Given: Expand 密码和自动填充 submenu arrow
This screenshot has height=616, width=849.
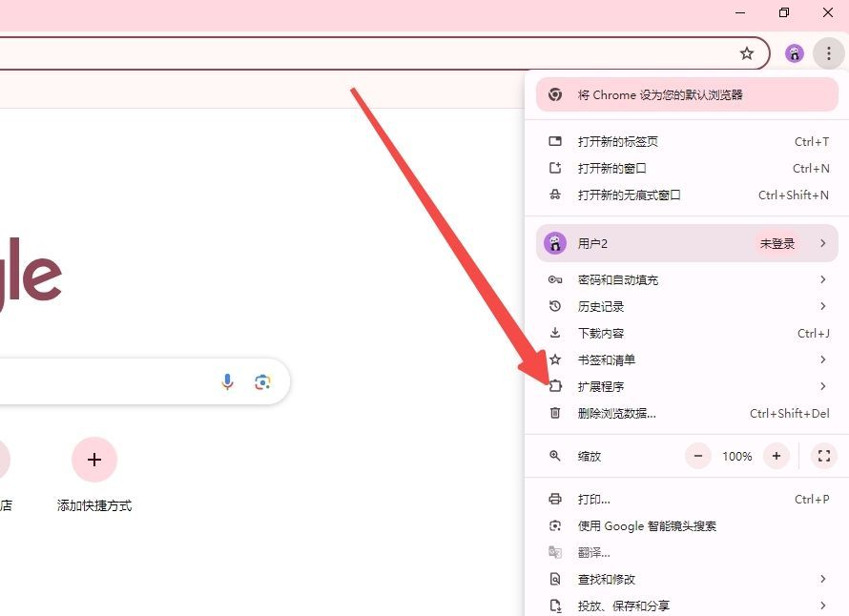Looking at the screenshot, I should (x=823, y=279).
